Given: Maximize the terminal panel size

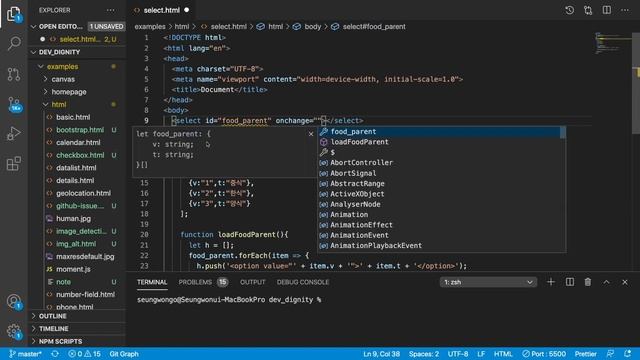Looking at the screenshot, I should coord(607,282).
